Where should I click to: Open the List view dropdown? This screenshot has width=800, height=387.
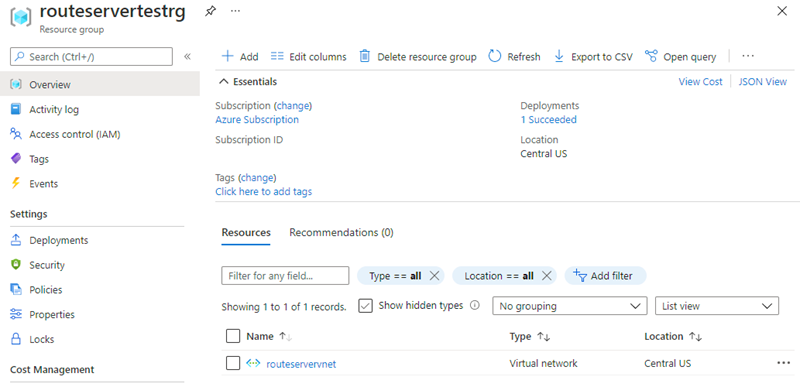(x=717, y=306)
